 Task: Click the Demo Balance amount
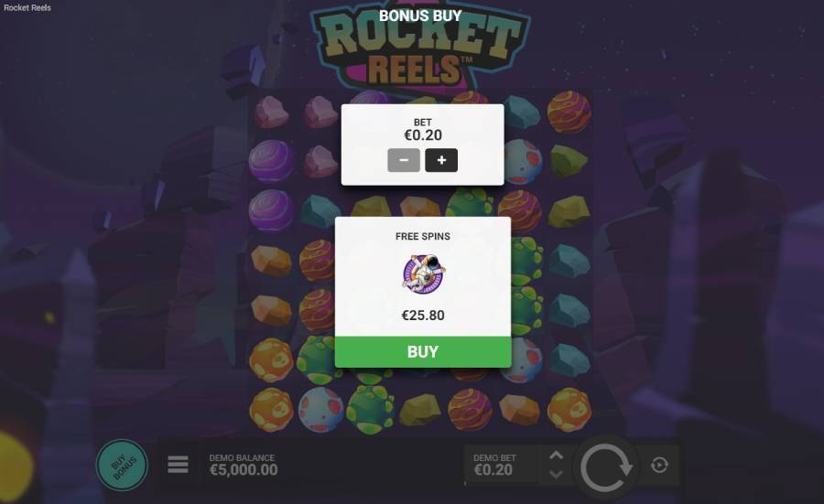pyautogui.click(x=244, y=470)
